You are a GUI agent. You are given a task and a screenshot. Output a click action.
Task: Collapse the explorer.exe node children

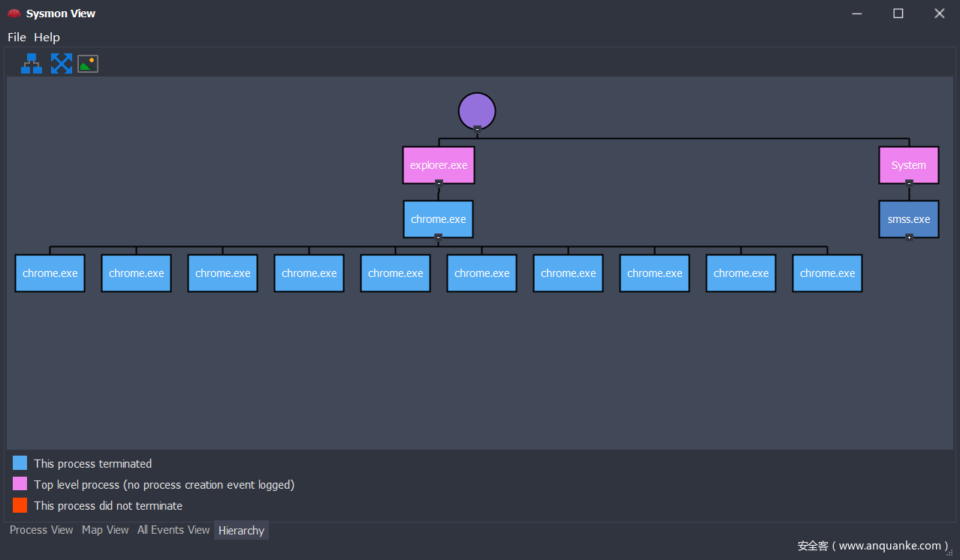439,182
